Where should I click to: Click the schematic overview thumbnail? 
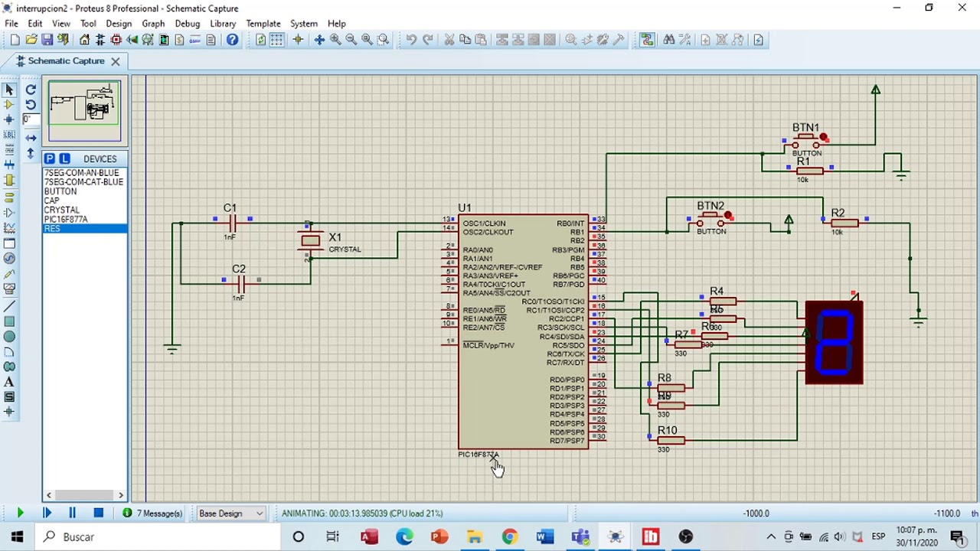[x=84, y=111]
